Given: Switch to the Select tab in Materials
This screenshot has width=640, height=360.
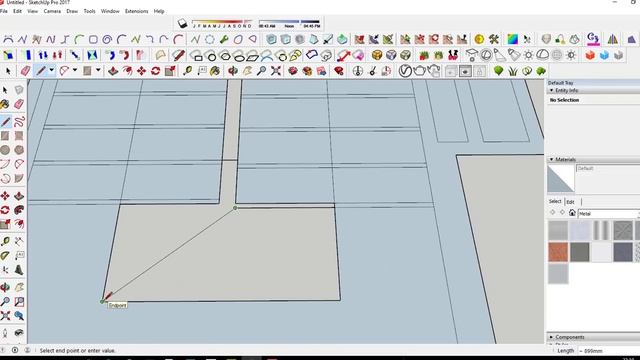Looking at the screenshot, I should (555, 201).
